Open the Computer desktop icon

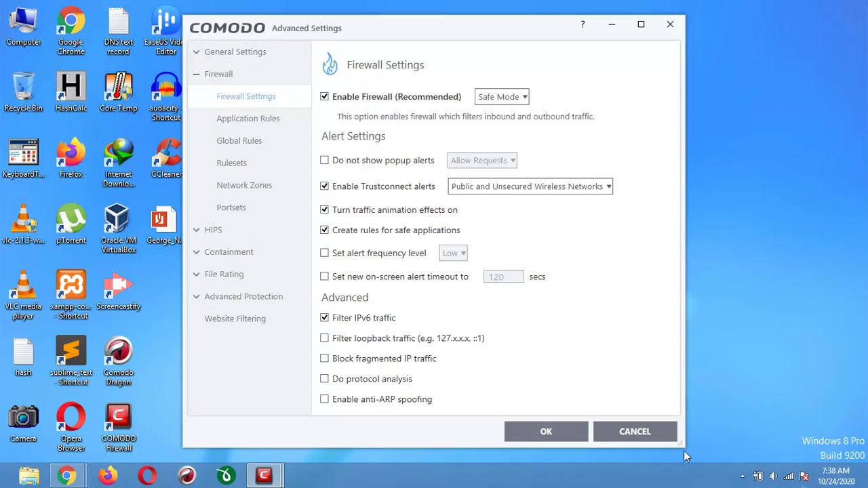[x=23, y=27]
